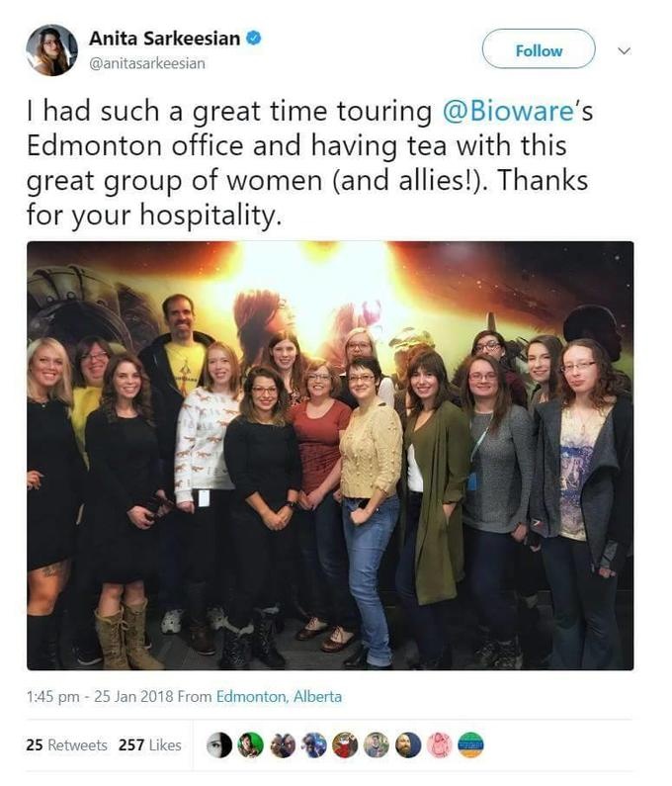
Task: Click the dark third liker avatar
Action: tap(283, 745)
